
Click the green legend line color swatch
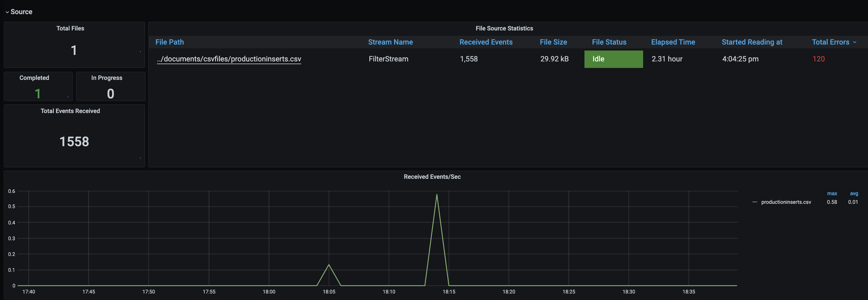(x=754, y=202)
